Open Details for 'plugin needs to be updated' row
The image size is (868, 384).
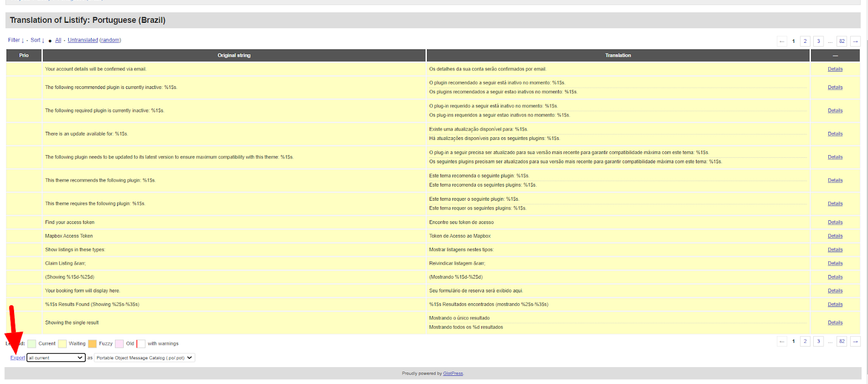835,157
